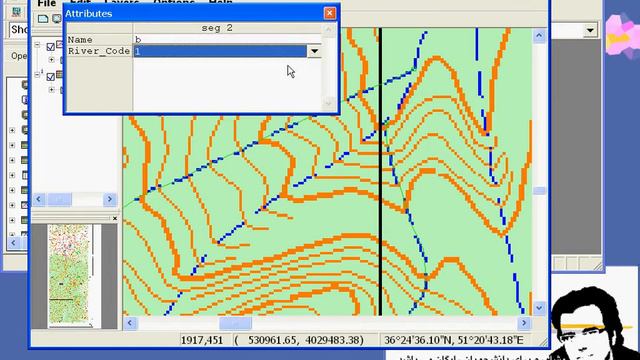Click the Name value cell containing b
The width and height of the screenshot is (640, 360).
(227, 40)
